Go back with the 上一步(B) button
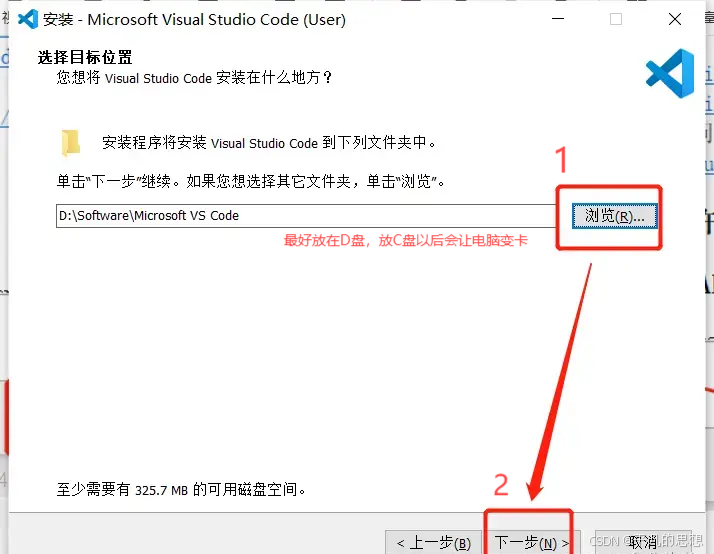Viewport: 714px width, 554px height. [x=434, y=542]
